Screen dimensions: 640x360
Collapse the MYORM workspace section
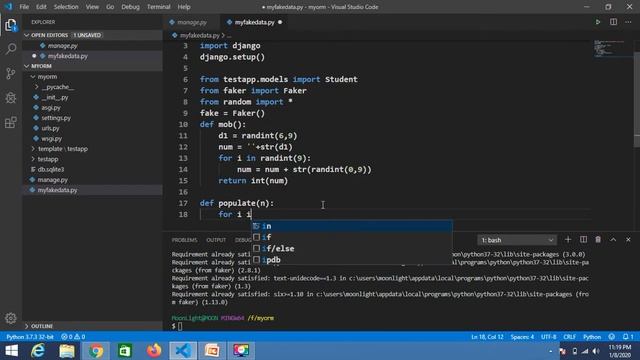point(92,66)
